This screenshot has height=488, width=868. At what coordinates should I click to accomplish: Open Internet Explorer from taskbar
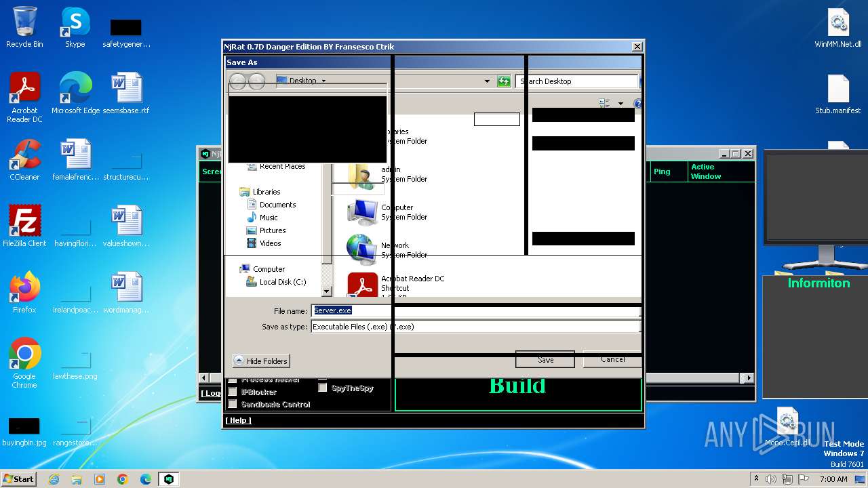[x=54, y=479]
